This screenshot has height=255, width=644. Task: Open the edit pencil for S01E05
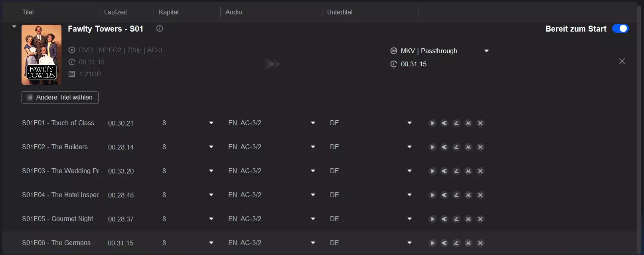pos(456,219)
